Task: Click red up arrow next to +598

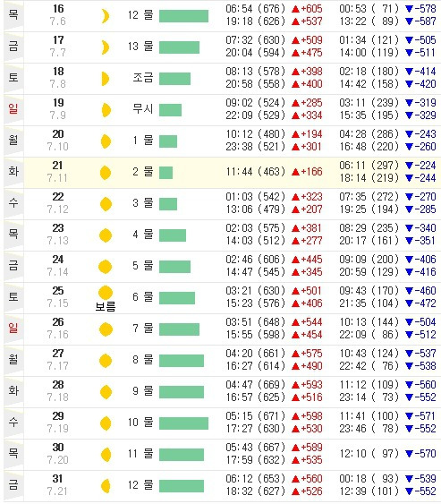Action: [x=295, y=416]
